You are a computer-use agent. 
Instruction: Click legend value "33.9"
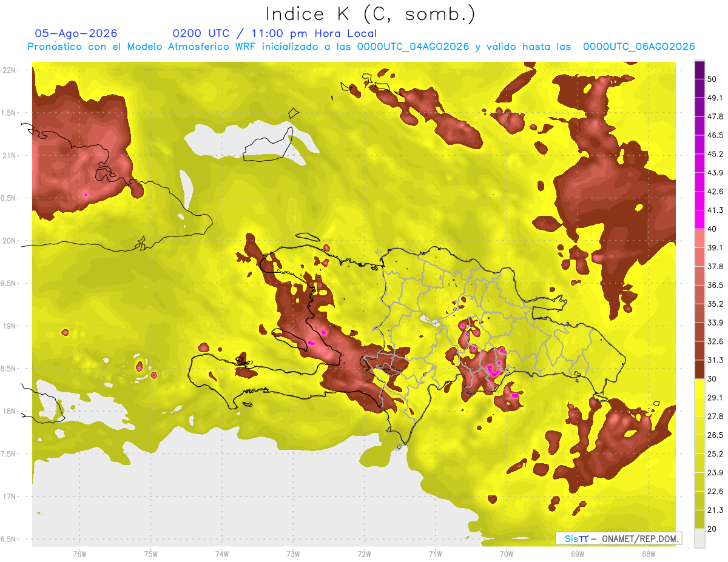[715, 323]
